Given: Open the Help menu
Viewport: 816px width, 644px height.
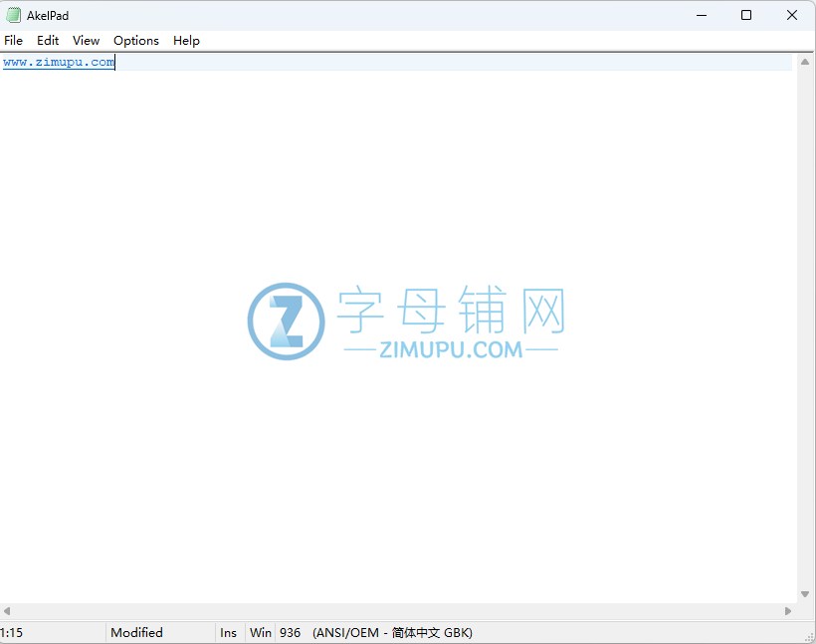Looking at the screenshot, I should coord(186,41).
